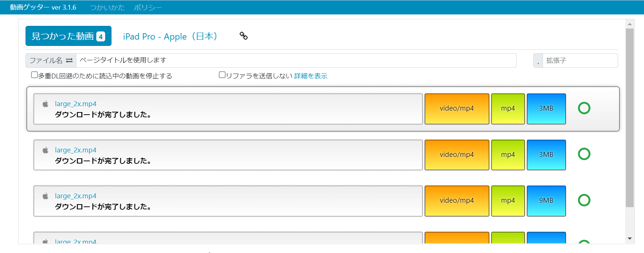Click the mp4 badge in 9MB row
The height and width of the screenshot is (253, 644).
click(x=508, y=201)
